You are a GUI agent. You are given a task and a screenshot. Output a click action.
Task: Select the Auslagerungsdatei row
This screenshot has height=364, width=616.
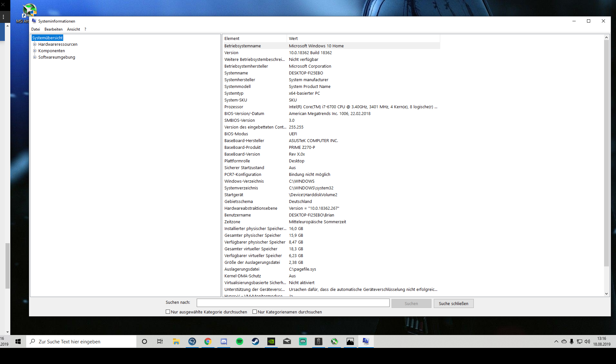click(331, 269)
